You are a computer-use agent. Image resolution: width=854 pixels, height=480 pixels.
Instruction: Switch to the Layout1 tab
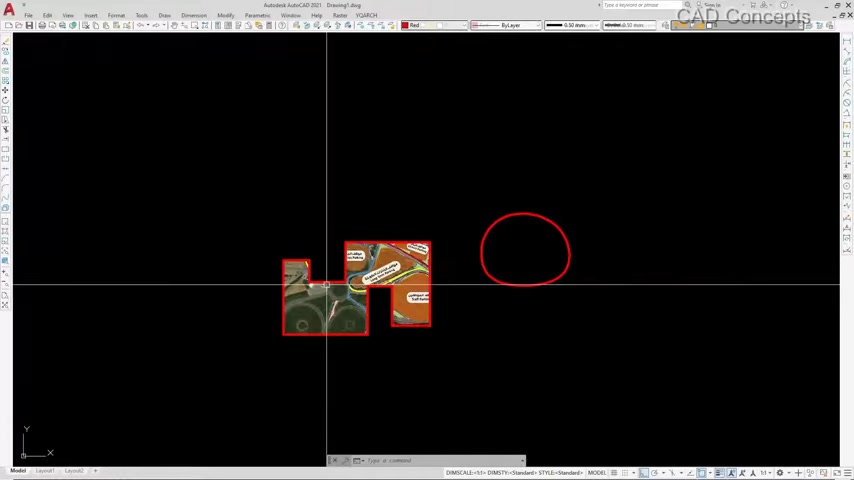45,471
